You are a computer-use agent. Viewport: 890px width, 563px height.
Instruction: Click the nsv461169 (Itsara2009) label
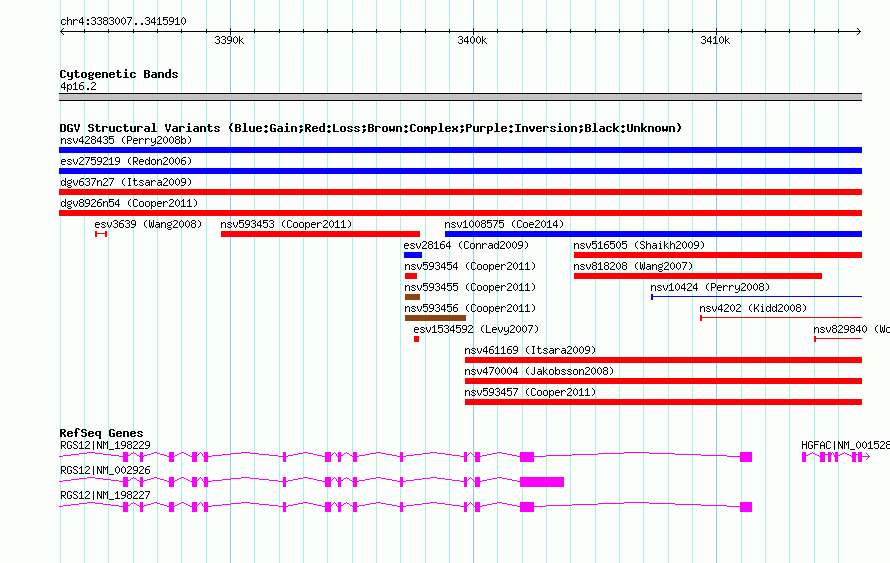tap(530, 350)
